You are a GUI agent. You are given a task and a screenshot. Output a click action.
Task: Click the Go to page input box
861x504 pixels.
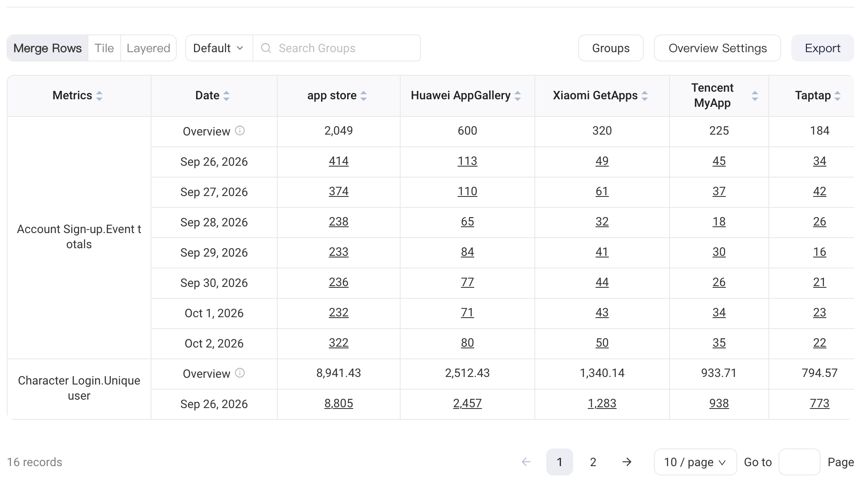tap(799, 462)
